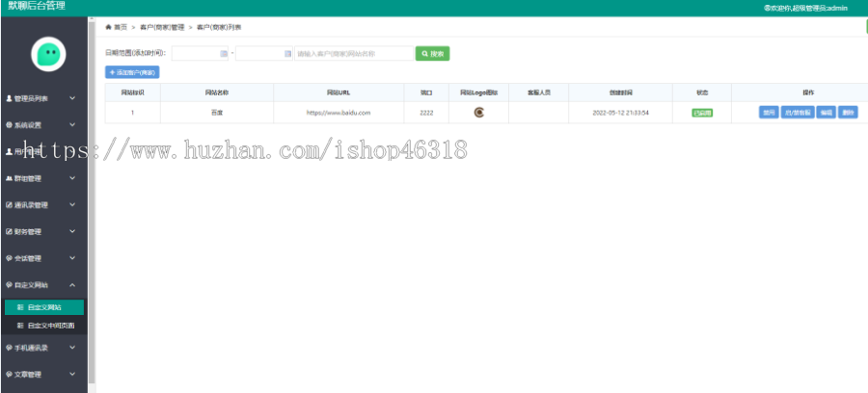Select the 自定义中间页面 submenu item

(44, 326)
